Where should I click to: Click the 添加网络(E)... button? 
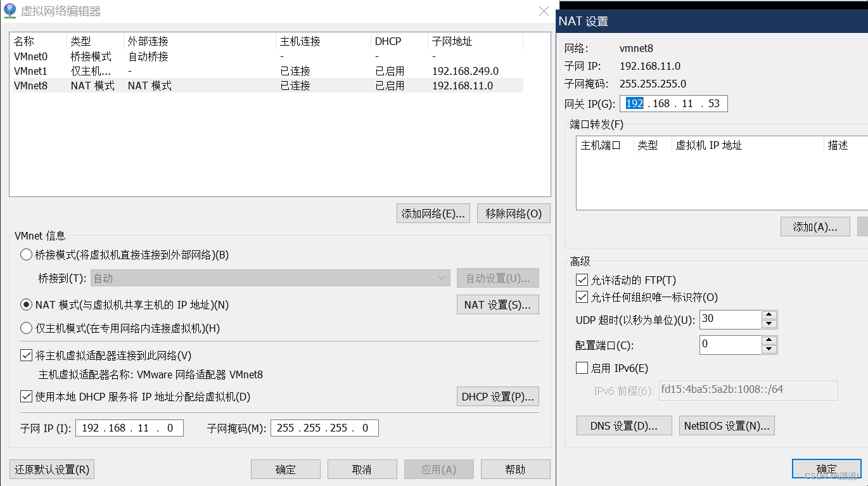(433, 214)
